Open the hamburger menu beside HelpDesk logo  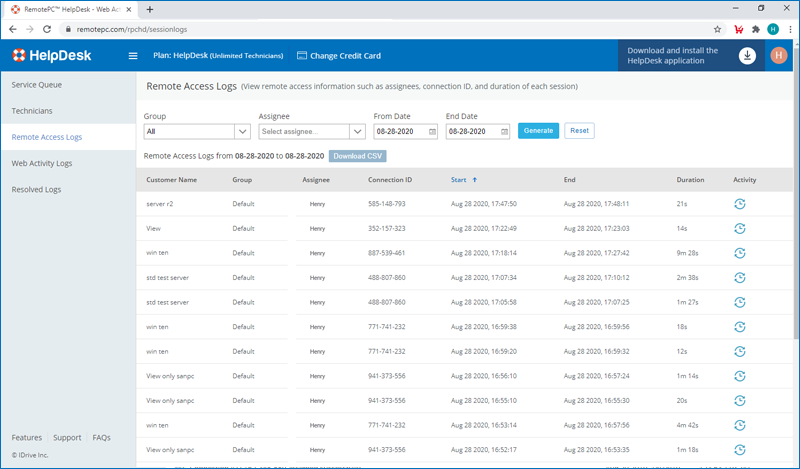(x=133, y=56)
